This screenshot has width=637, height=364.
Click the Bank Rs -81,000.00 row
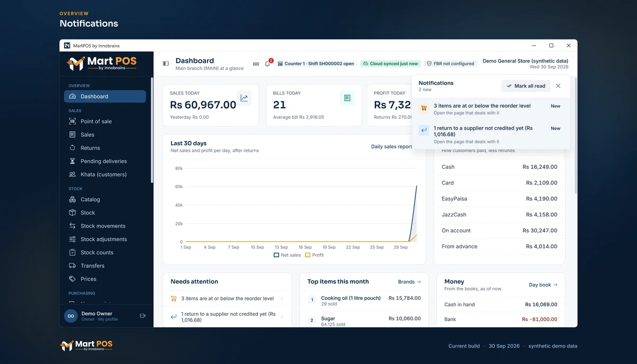pyautogui.click(x=501, y=319)
